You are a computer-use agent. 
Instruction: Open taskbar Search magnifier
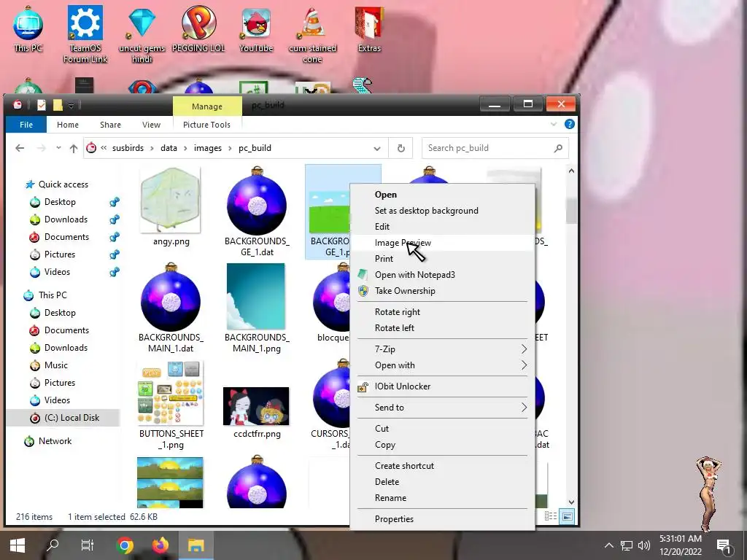53,545
